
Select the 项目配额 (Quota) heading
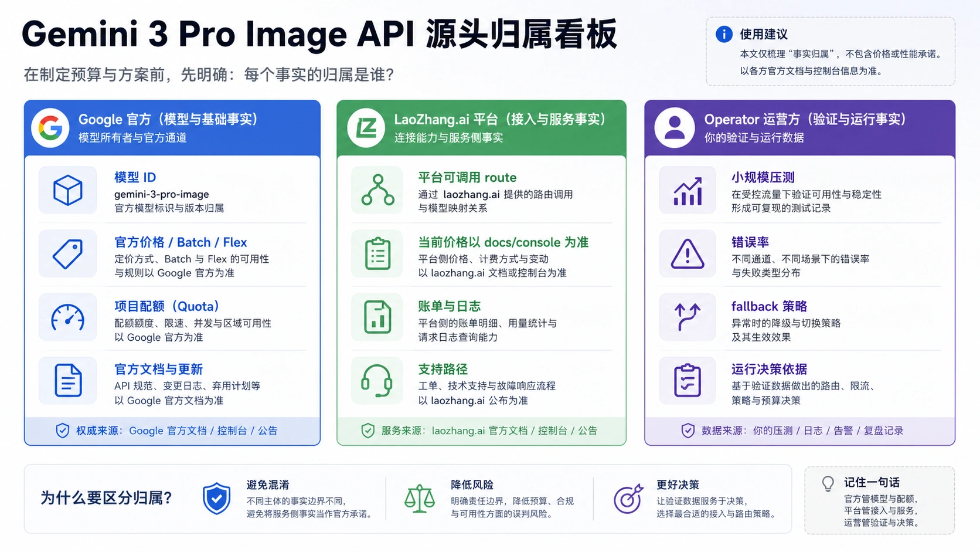click(x=166, y=306)
